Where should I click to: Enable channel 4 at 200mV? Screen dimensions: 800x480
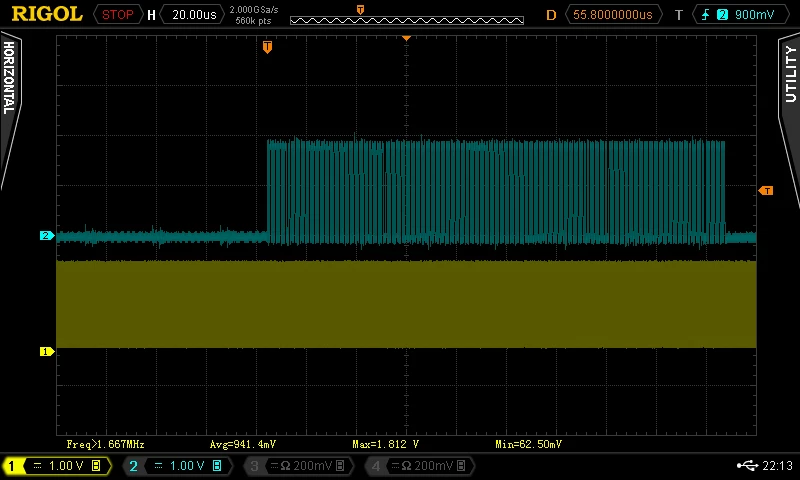point(420,466)
